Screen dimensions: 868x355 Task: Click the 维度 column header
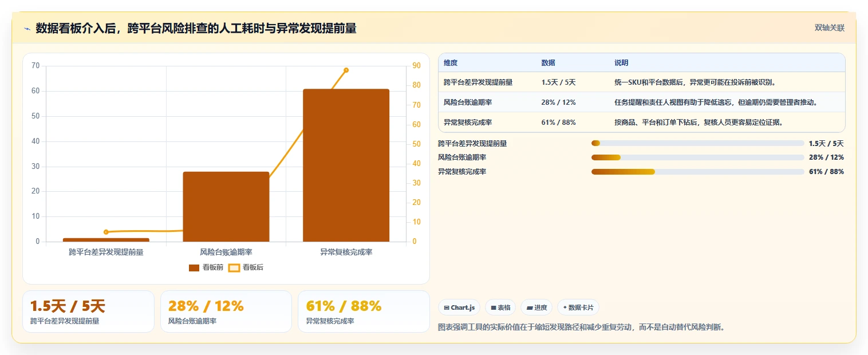click(x=451, y=63)
